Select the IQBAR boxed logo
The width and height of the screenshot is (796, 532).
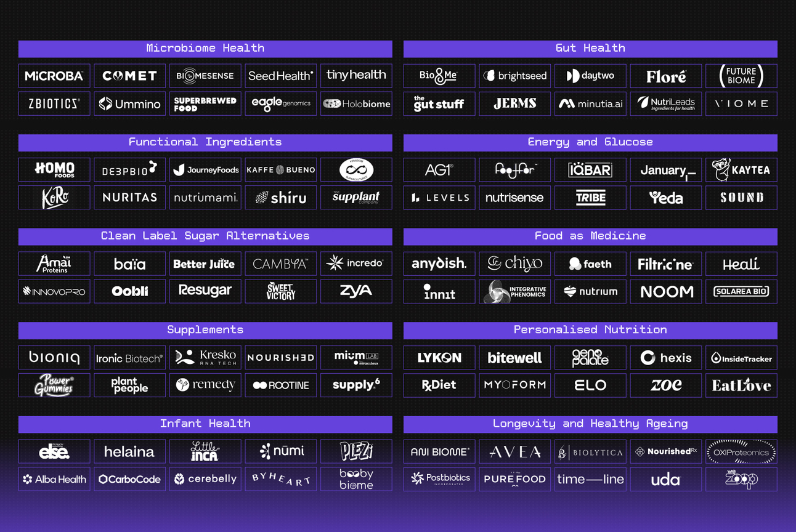click(x=590, y=170)
